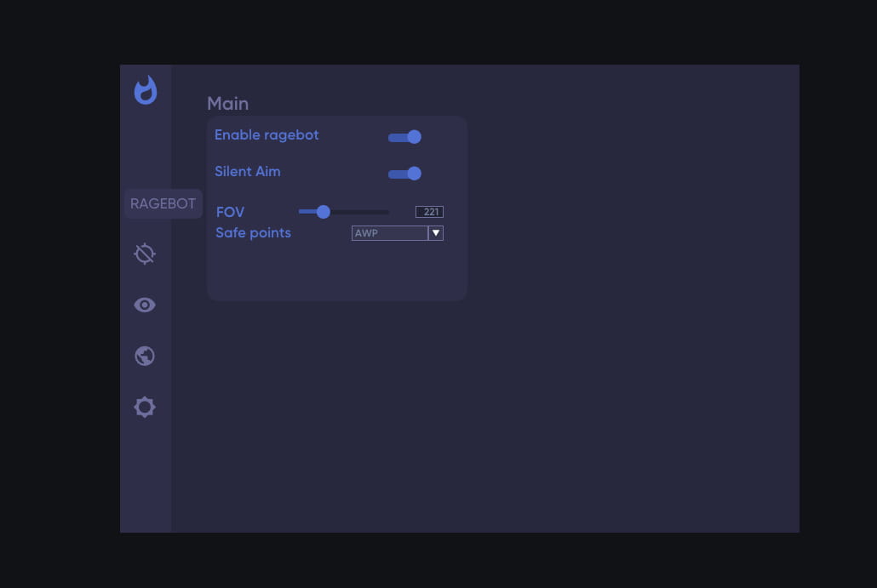Open the crosshair aim section icon
This screenshot has width=877, height=588.
click(145, 254)
